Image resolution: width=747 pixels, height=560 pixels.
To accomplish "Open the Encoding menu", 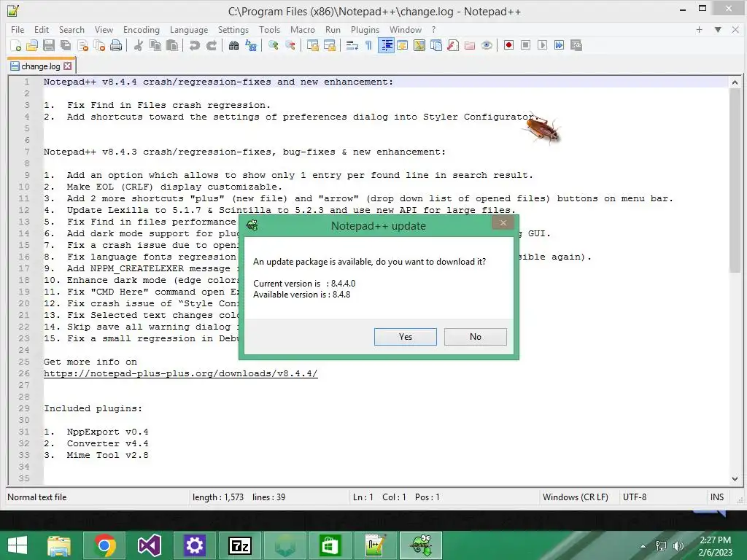I will [x=142, y=29].
